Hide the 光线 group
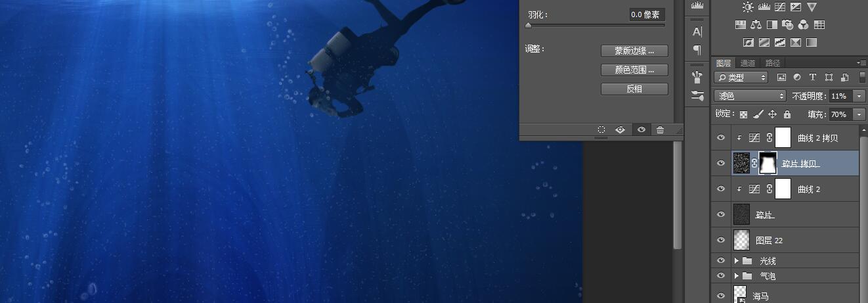Viewport: 868px width, 303px height. (721, 261)
